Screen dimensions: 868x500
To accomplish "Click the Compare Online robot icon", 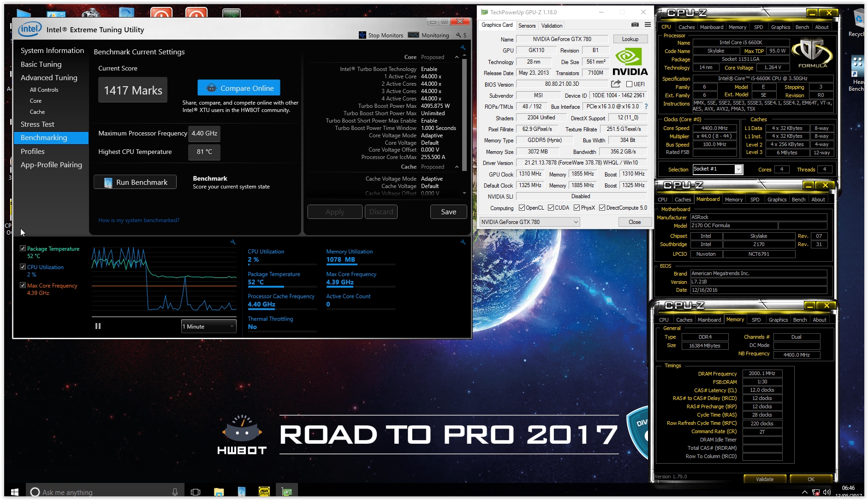I will (211, 88).
